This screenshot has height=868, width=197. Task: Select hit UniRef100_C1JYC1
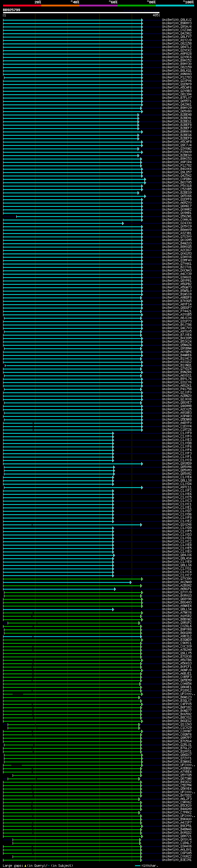click(177, 504)
